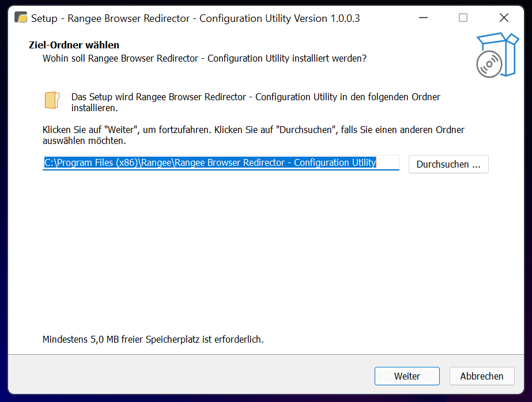Click the 'Mindestens 5,0 MB' disk space note

(x=153, y=339)
